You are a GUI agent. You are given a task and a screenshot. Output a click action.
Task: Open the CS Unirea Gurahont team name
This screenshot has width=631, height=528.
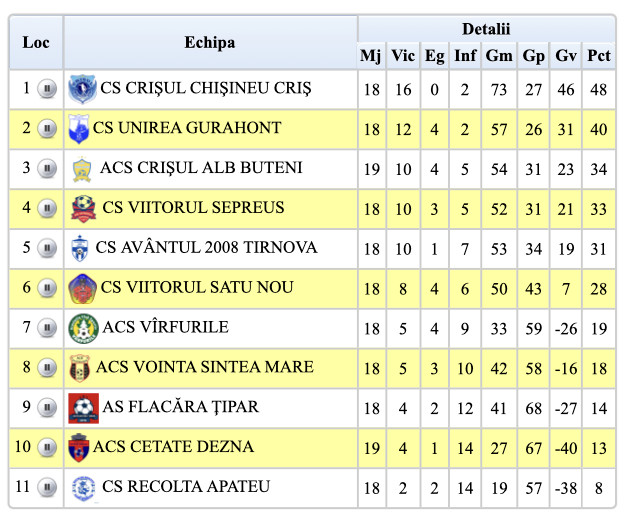[x=187, y=128]
